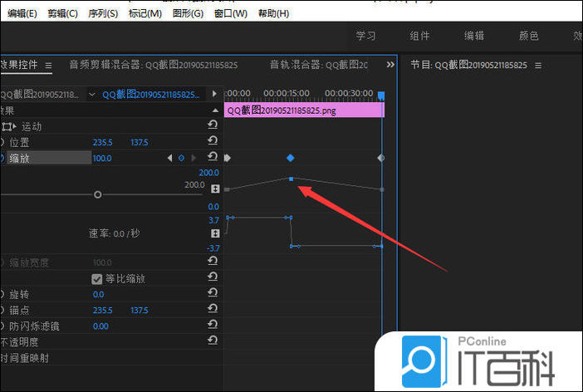583x392 pixels.
Task: Switch to the 颜色 workspace
Action: click(528, 36)
